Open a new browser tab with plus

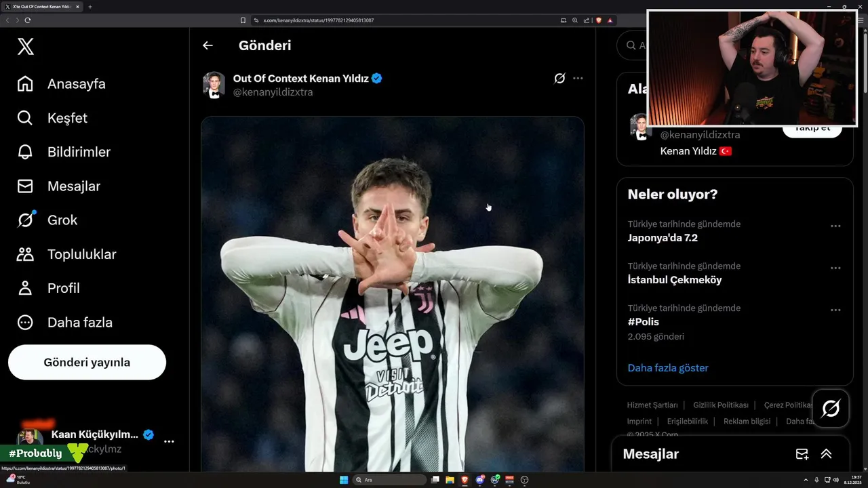(x=90, y=7)
